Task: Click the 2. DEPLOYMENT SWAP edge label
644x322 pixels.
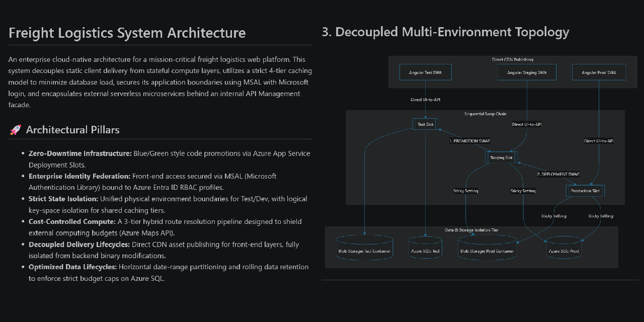Action: click(557, 174)
